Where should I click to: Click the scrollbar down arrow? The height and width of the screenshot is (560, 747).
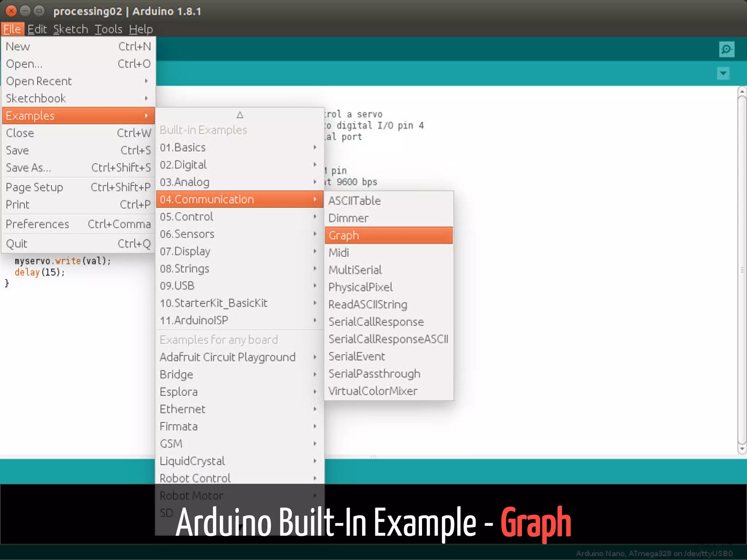click(742, 449)
